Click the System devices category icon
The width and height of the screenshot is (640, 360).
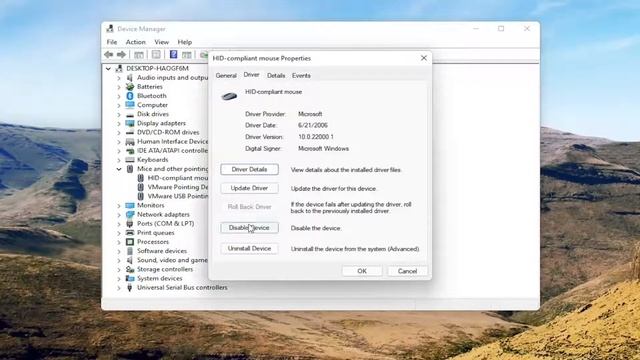(x=130, y=278)
